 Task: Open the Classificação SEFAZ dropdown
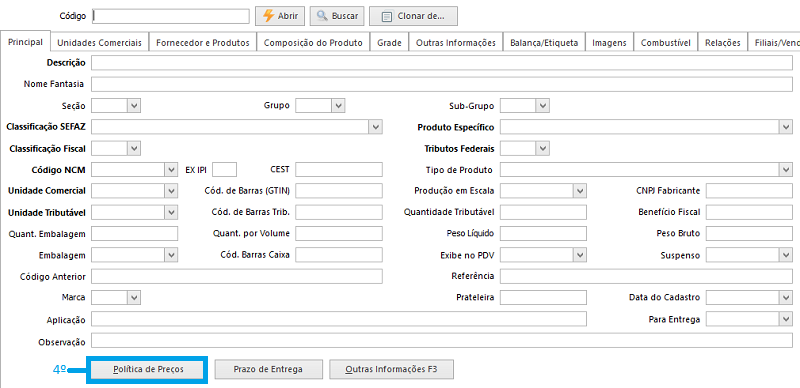tap(376, 127)
